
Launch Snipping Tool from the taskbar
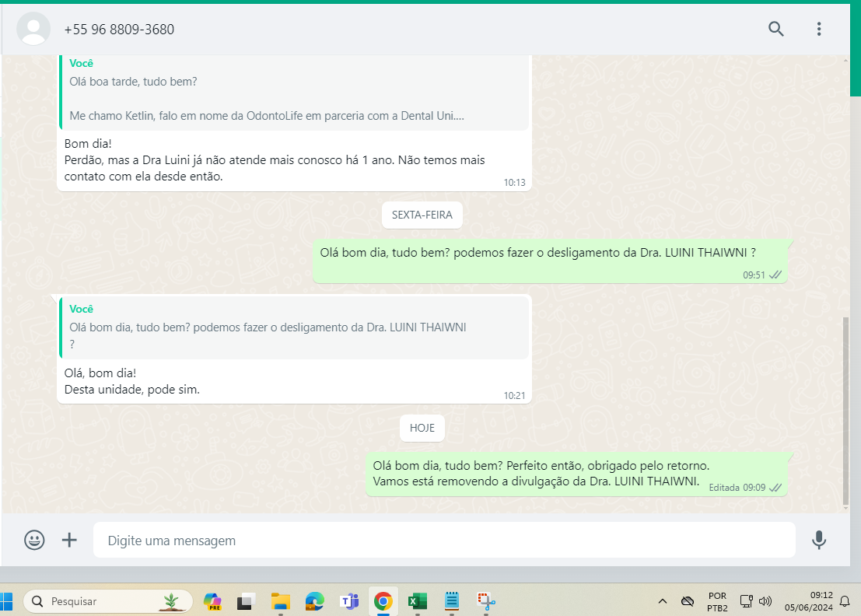(486, 602)
